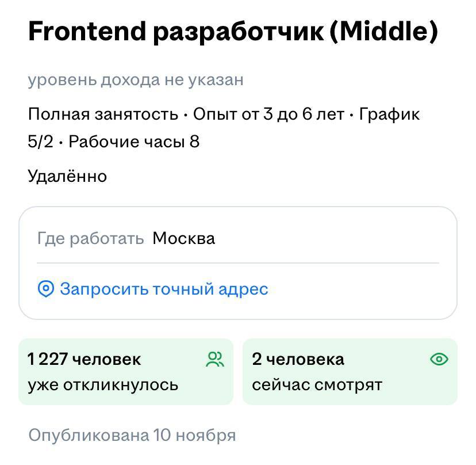
Task: Click the 5/2 schedule value
Action: 40,142
